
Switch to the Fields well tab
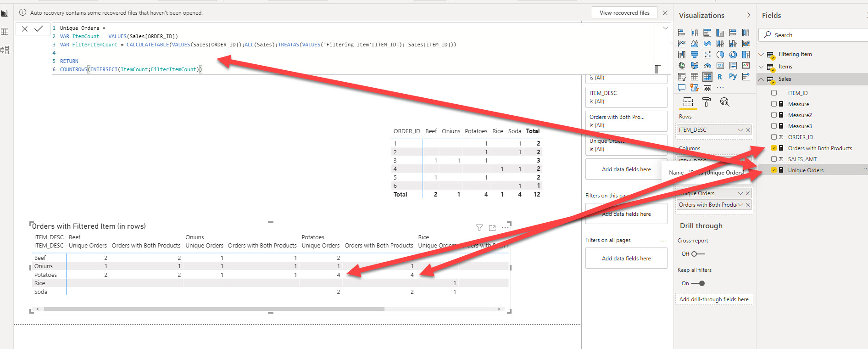pos(688,102)
